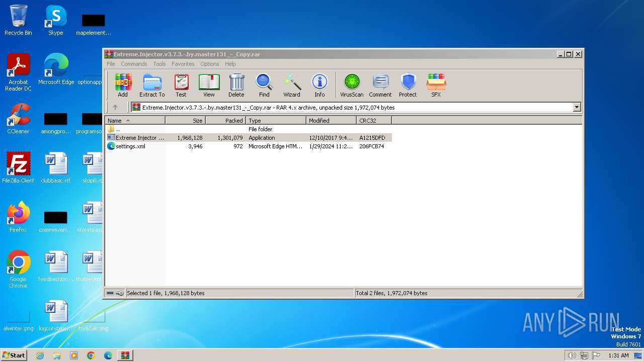
Task: Click the drive/key icons in status bar
Action: 115,293
